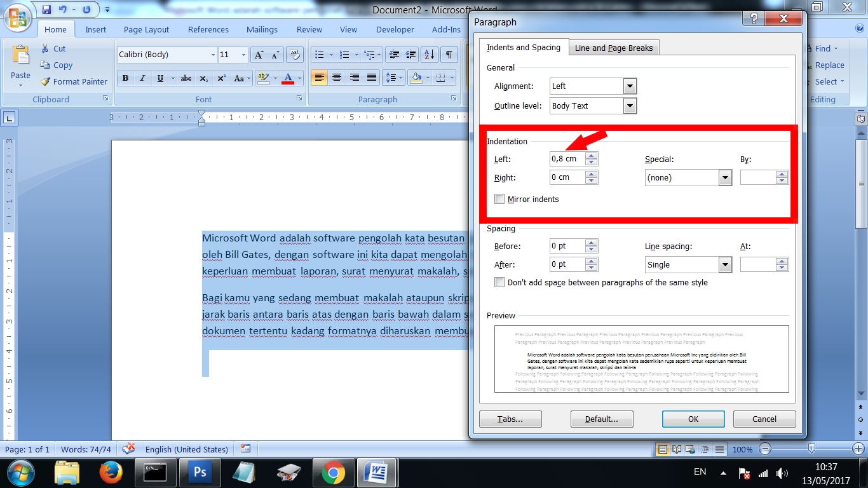Increase the Right indentation spinner up arrow
Viewport: 868px width, 488px height.
[592, 174]
